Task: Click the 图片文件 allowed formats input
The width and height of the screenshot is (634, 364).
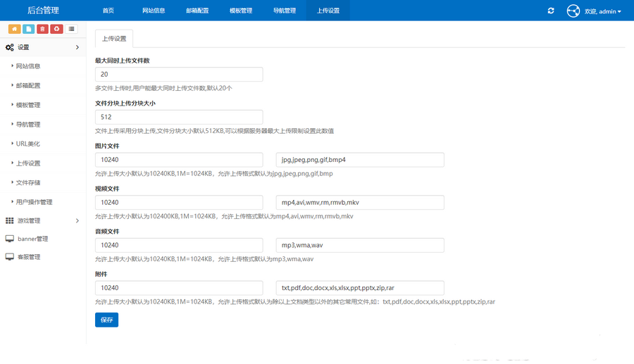Action: coord(360,160)
